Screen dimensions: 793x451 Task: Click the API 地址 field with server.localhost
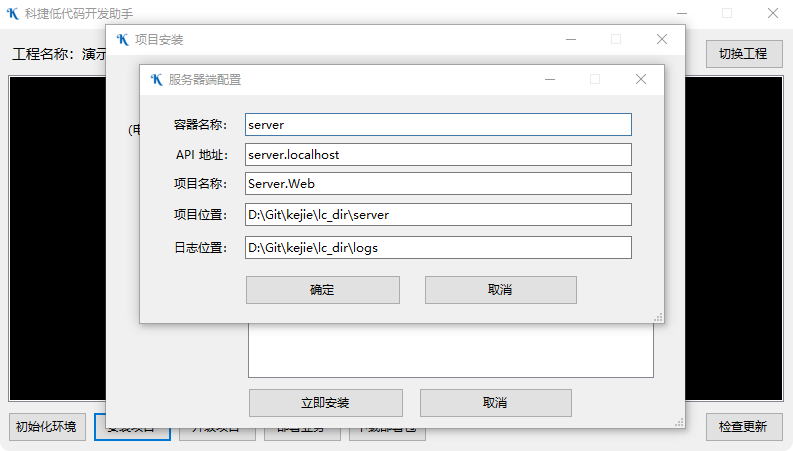click(438, 155)
